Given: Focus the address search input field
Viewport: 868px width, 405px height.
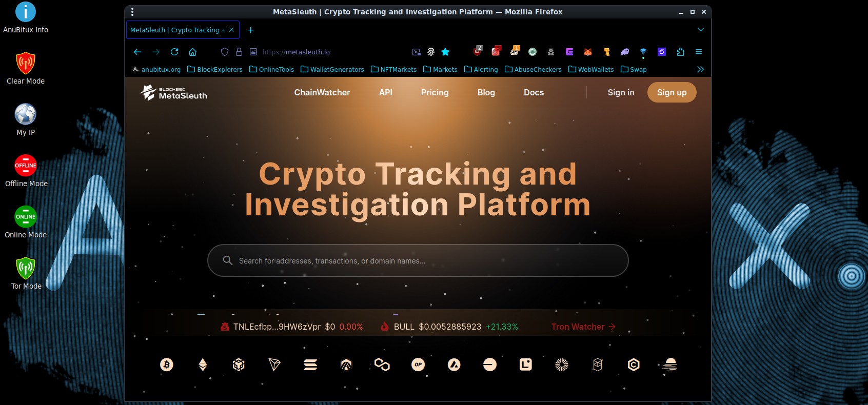Looking at the screenshot, I should (418, 260).
